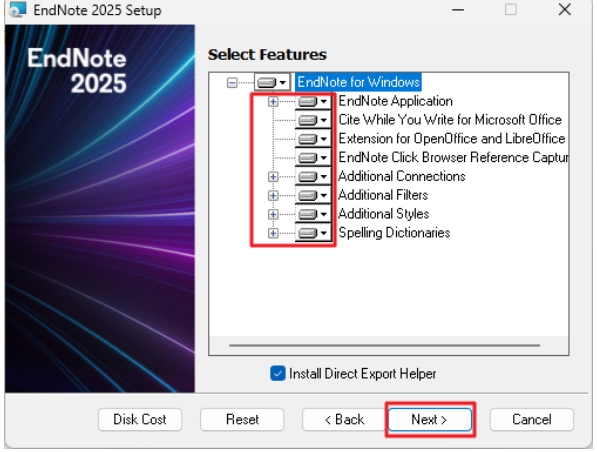
Task: Open drive icon for EndNote Click Browser Capture
Action: 313,157
